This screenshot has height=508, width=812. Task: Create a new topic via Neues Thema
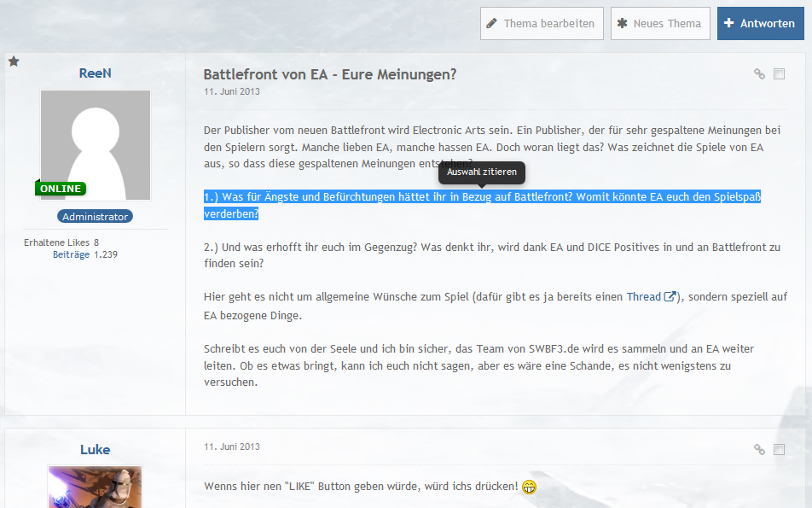pos(660,23)
